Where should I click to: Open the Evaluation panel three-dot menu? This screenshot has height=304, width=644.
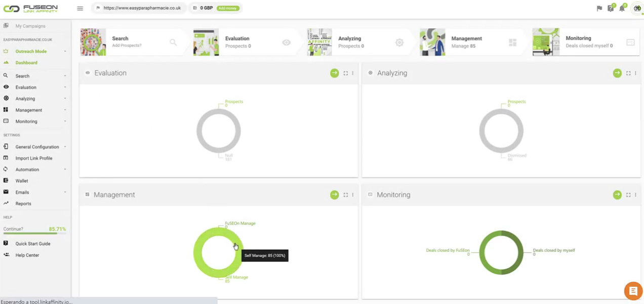coord(353,73)
